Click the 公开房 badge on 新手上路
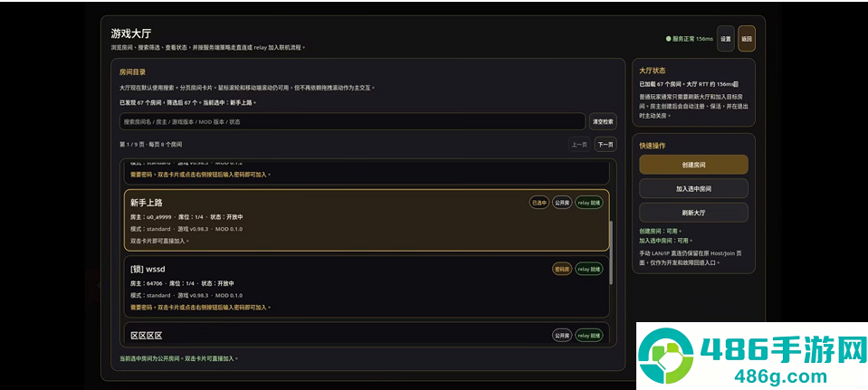 [562, 203]
